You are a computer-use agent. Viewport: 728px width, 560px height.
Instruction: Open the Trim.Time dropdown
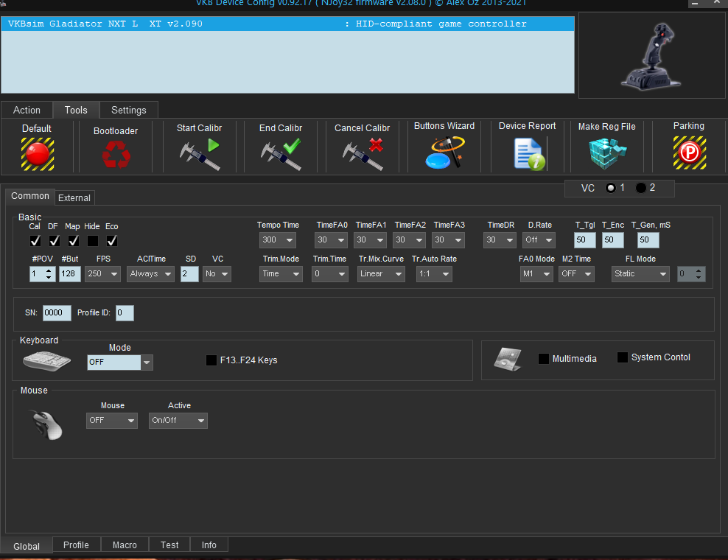(330, 274)
